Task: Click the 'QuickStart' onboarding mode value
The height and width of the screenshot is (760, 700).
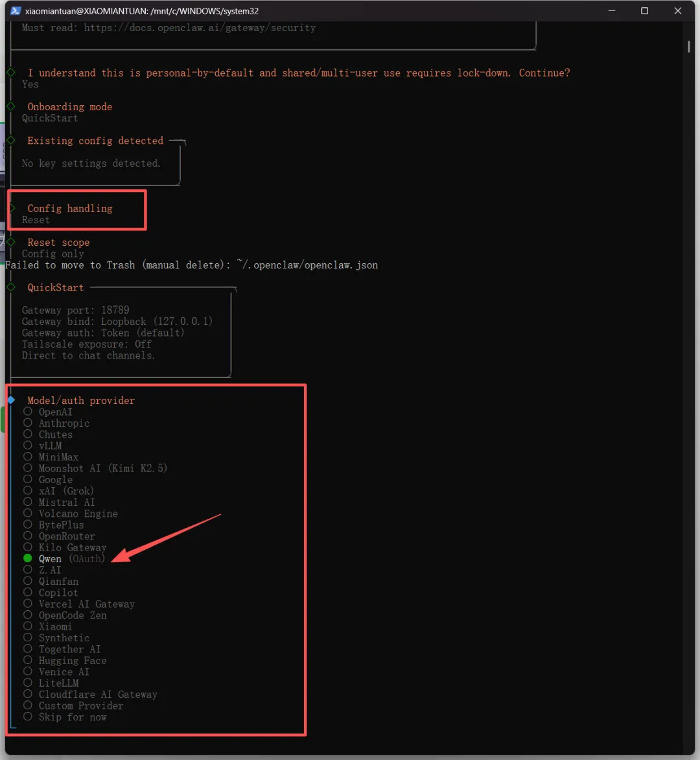Action: click(50, 118)
